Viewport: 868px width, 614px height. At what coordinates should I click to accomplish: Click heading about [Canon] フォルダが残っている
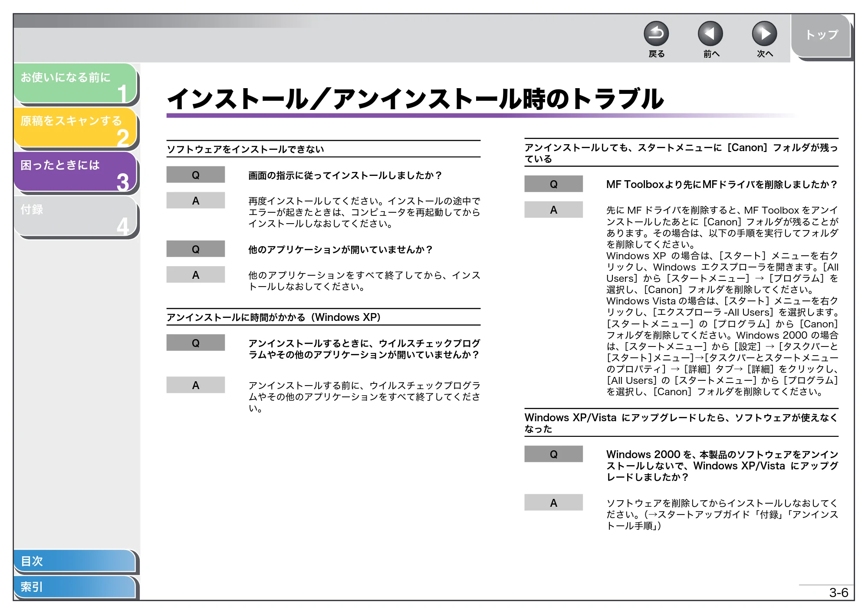tap(681, 153)
